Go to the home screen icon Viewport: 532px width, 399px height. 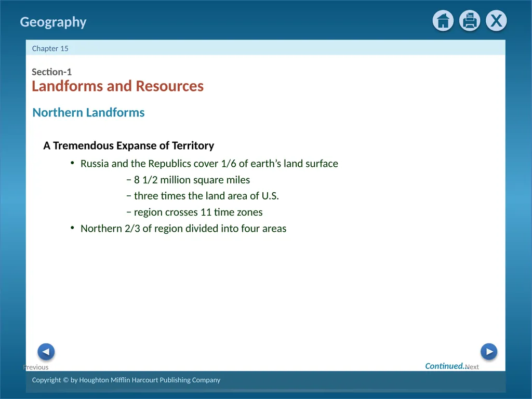click(443, 21)
